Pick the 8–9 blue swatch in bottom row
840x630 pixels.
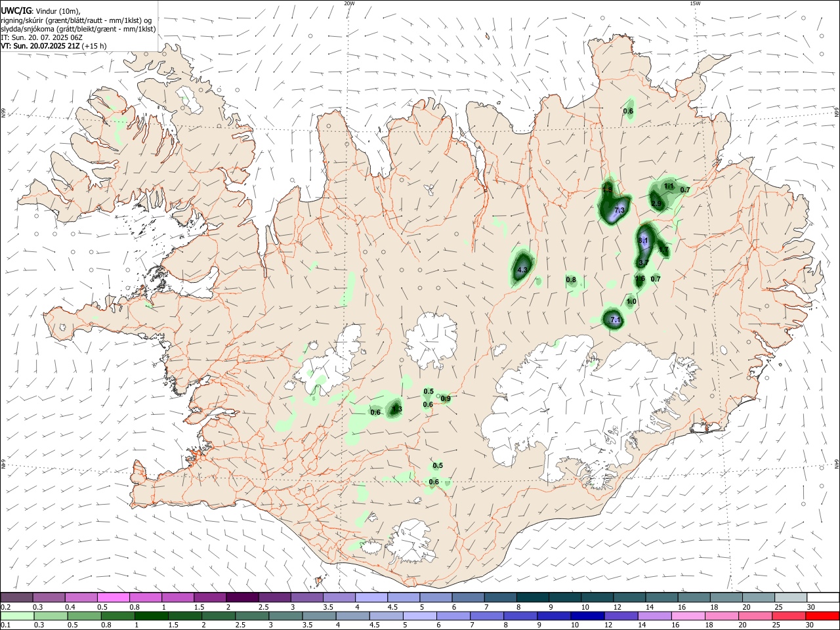519,616
